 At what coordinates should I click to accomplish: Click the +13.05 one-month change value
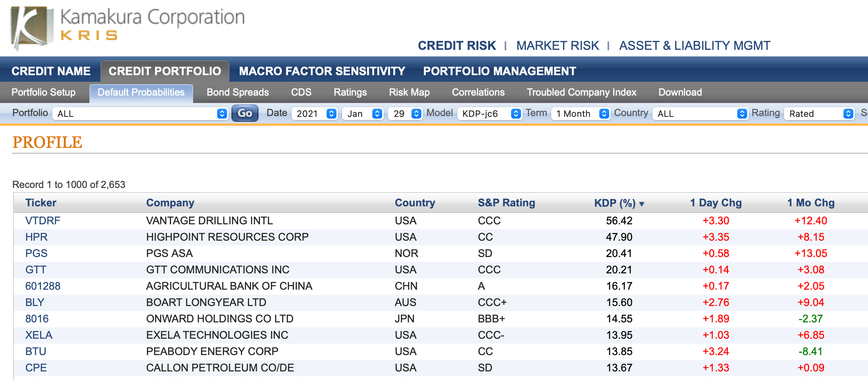[x=811, y=253]
